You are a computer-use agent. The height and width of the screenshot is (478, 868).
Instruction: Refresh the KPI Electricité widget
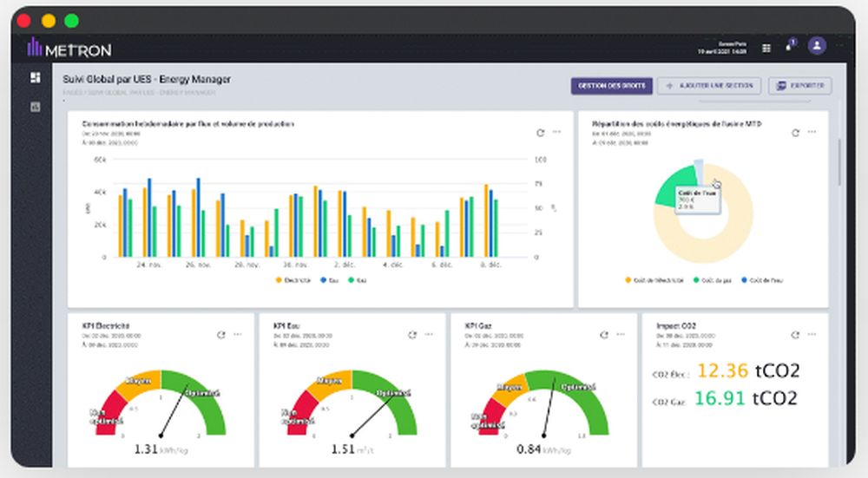[x=220, y=335]
